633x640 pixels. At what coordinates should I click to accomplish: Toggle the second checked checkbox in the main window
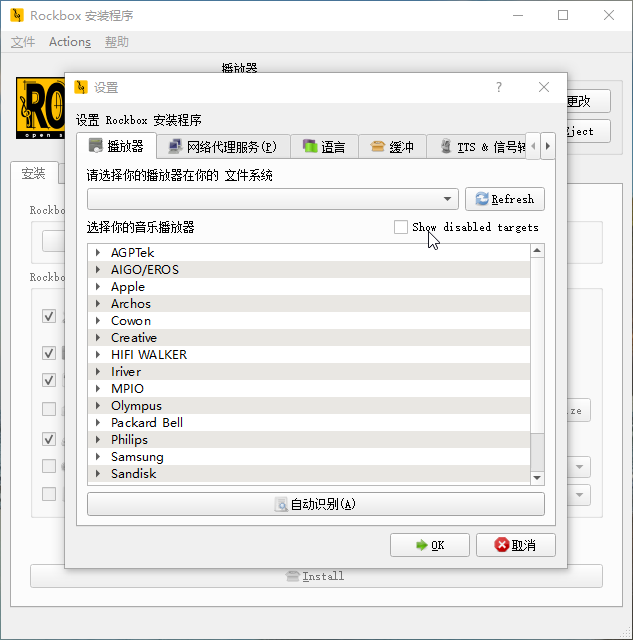49,353
